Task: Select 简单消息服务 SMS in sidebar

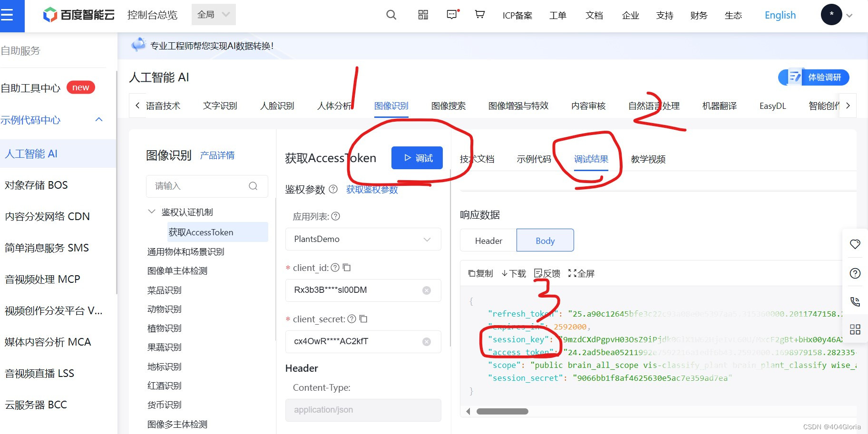Action: click(x=47, y=248)
